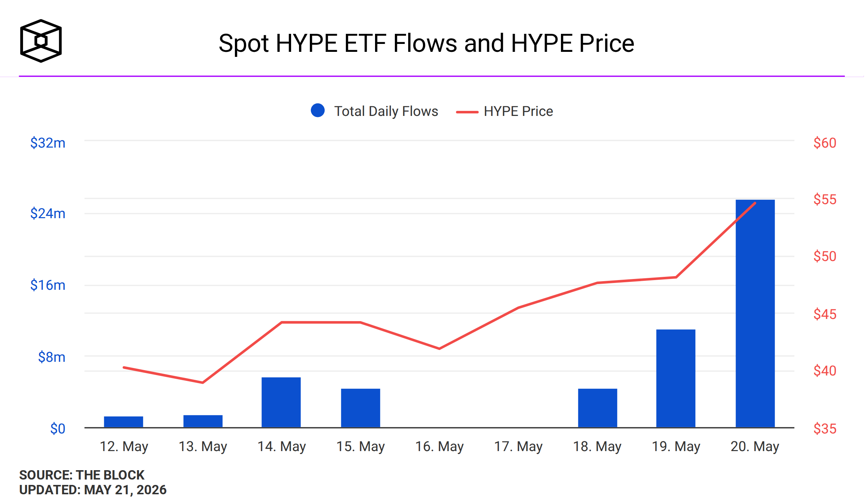Toggle the Total Daily Flows legend item
Viewport: 865px width, 504px height.
[x=374, y=111]
